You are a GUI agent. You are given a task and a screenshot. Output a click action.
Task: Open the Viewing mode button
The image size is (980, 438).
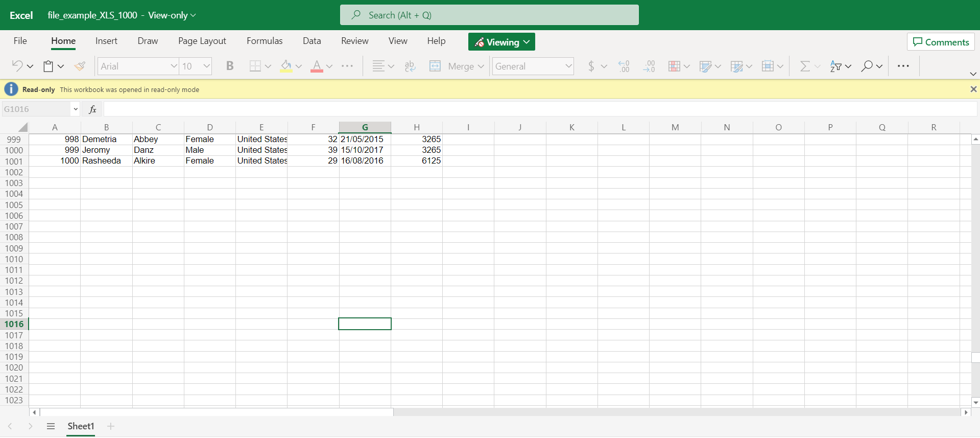501,42
